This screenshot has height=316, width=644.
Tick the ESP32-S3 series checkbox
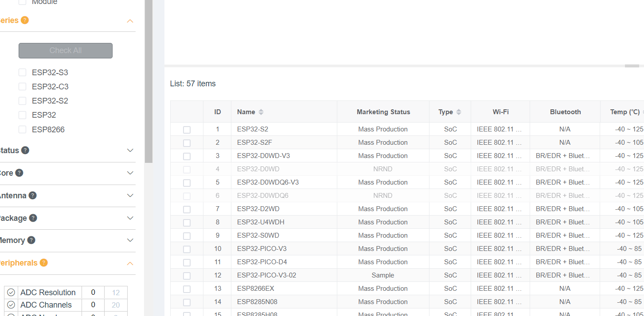[x=22, y=72]
